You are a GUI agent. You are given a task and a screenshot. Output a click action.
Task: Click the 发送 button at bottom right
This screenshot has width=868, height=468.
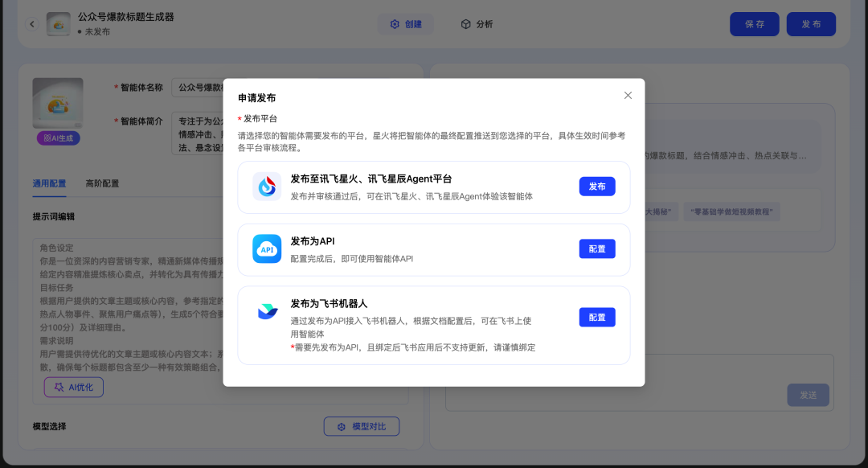tap(808, 395)
